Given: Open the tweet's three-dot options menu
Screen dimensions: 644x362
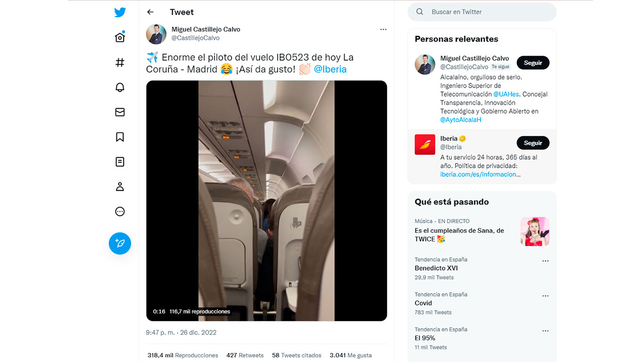Looking at the screenshot, I should pyautogui.click(x=383, y=29).
